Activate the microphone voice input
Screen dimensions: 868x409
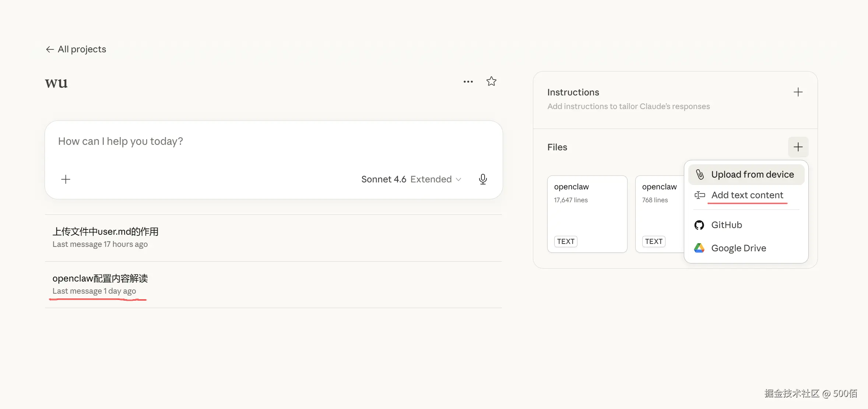coord(483,179)
